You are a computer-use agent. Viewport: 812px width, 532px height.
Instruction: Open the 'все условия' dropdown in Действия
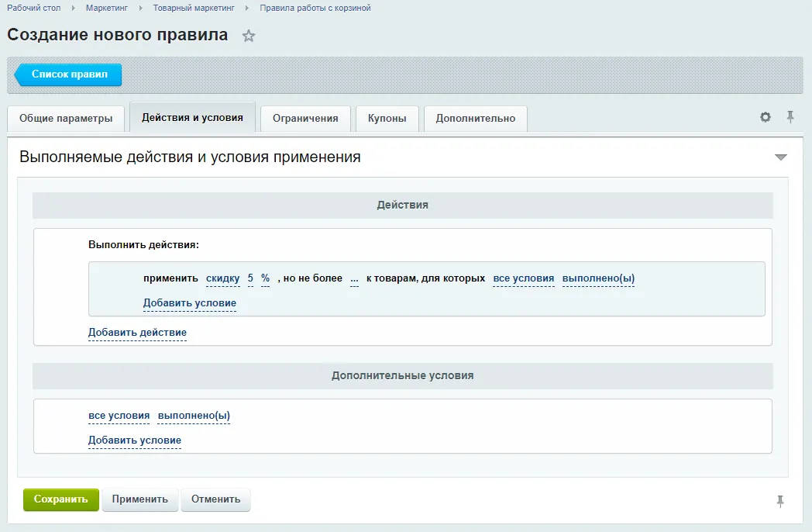tap(523, 278)
